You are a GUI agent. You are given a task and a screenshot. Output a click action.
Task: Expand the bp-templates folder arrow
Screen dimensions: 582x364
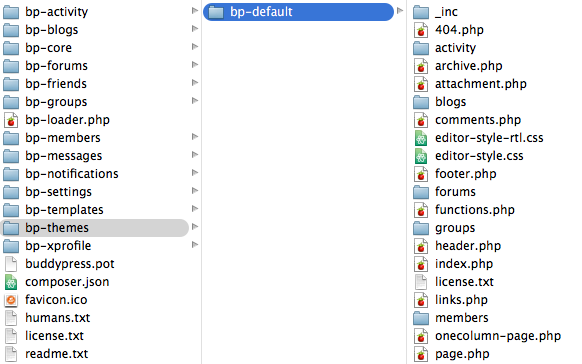point(194,209)
